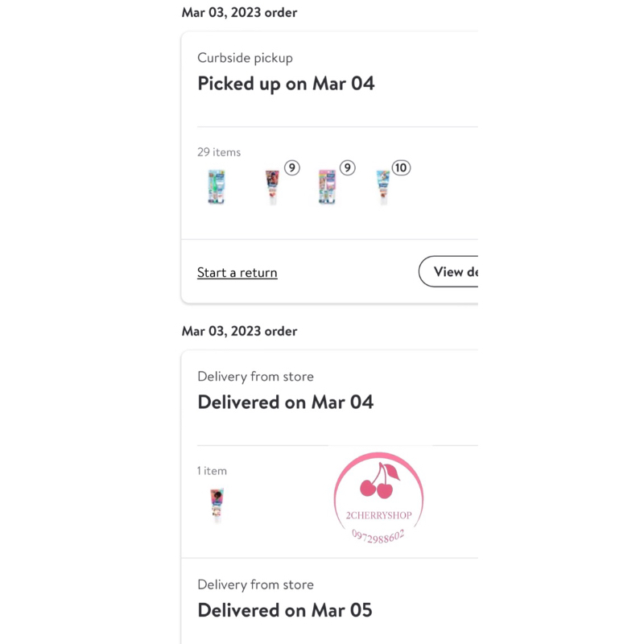Click the '29 items' count label

(219, 151)
